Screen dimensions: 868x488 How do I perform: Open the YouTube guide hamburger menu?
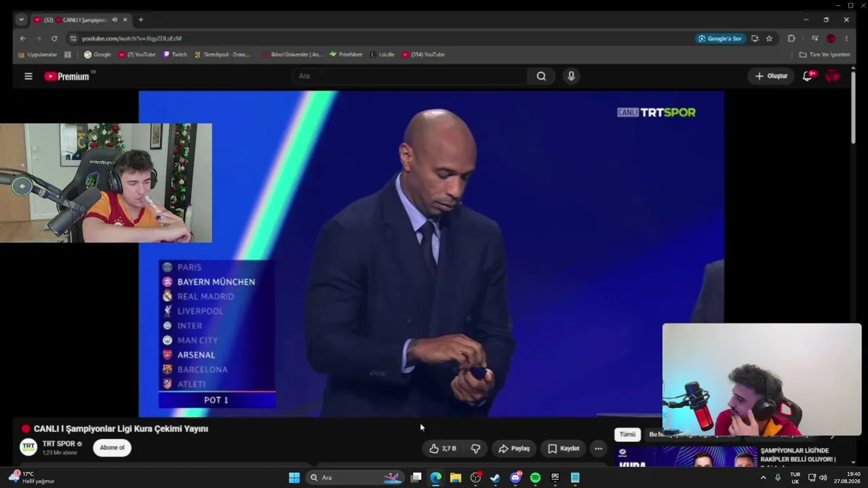(28, 77)
